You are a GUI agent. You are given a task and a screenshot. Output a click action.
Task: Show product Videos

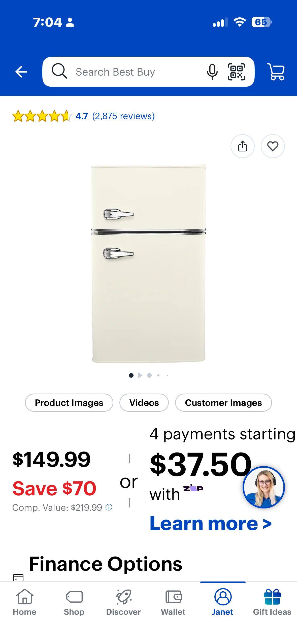pyautogui.click(x=144, y=403)
